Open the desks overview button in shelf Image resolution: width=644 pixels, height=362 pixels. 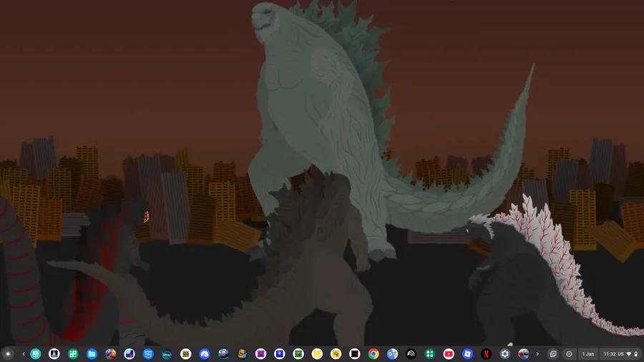[553, 354]
